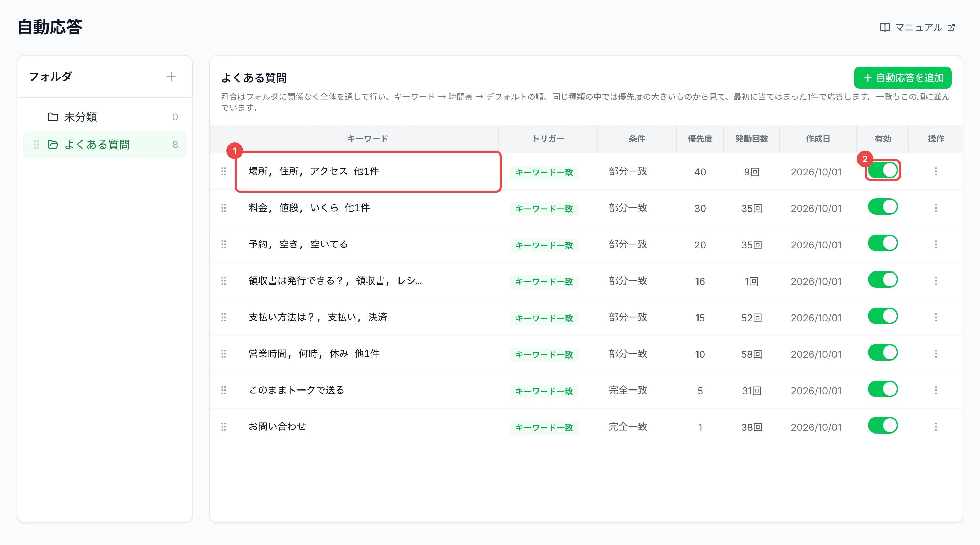Click 自動応答を追加 button
This screenshot has width=980, height=545.
(902, 77)
